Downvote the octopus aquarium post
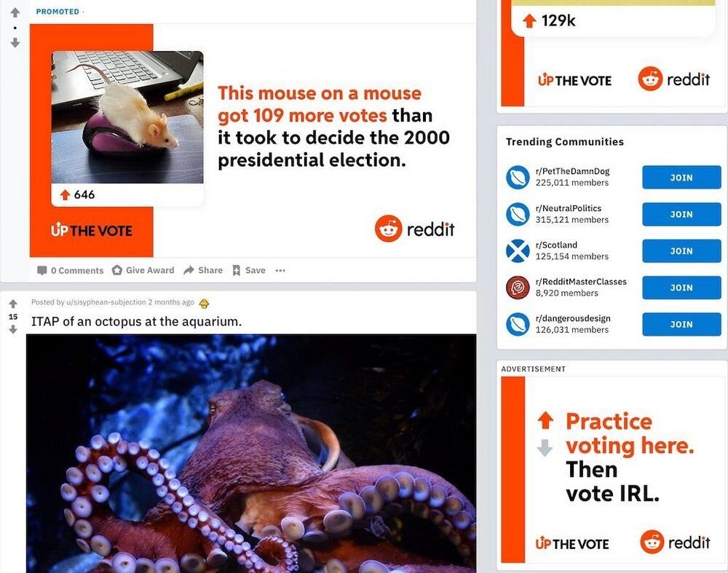This screenshot has height=573, width=728. coord(13,329)
